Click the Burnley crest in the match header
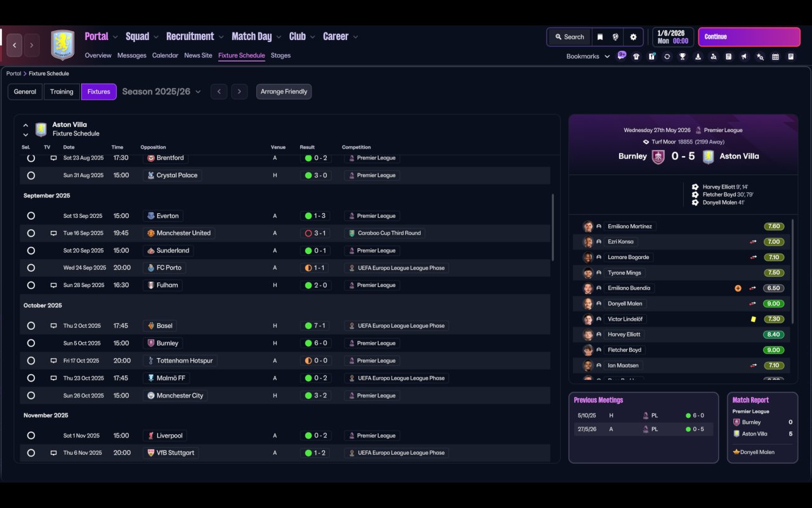 click(x=658, y=156)
